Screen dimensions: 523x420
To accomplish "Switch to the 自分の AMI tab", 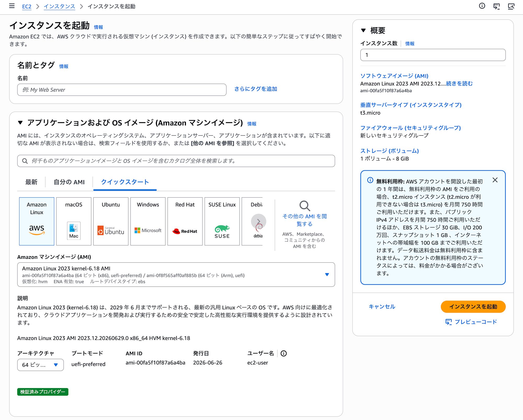I will coord(69,182).
